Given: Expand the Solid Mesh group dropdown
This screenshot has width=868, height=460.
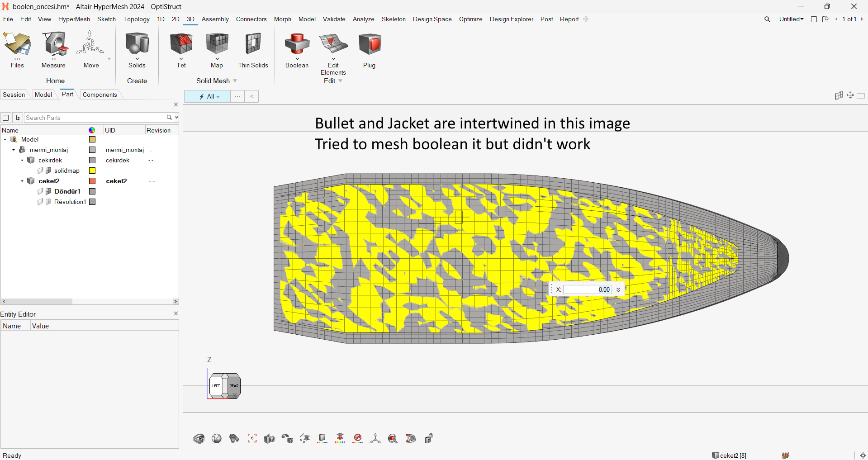Looking at the screenshot, I should (235, 81).
